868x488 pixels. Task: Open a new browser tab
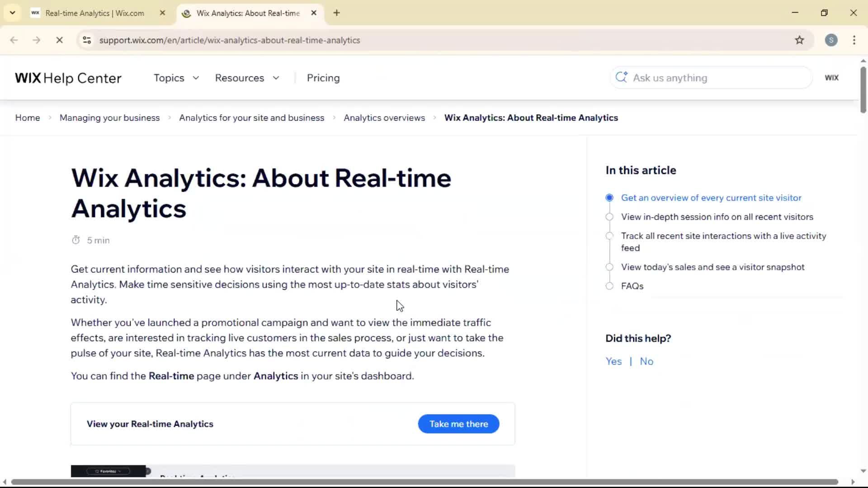(336, 13)
